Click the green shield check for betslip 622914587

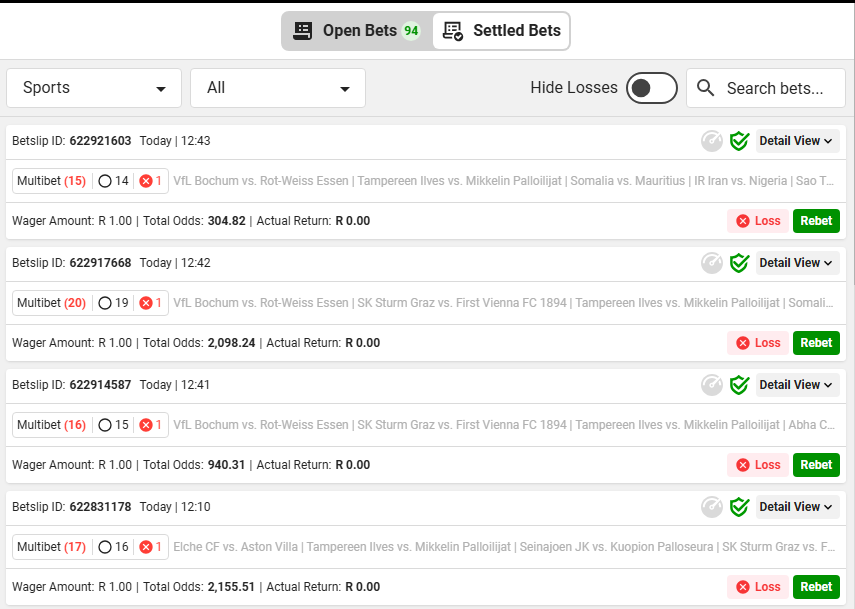[x=739, y=385]
